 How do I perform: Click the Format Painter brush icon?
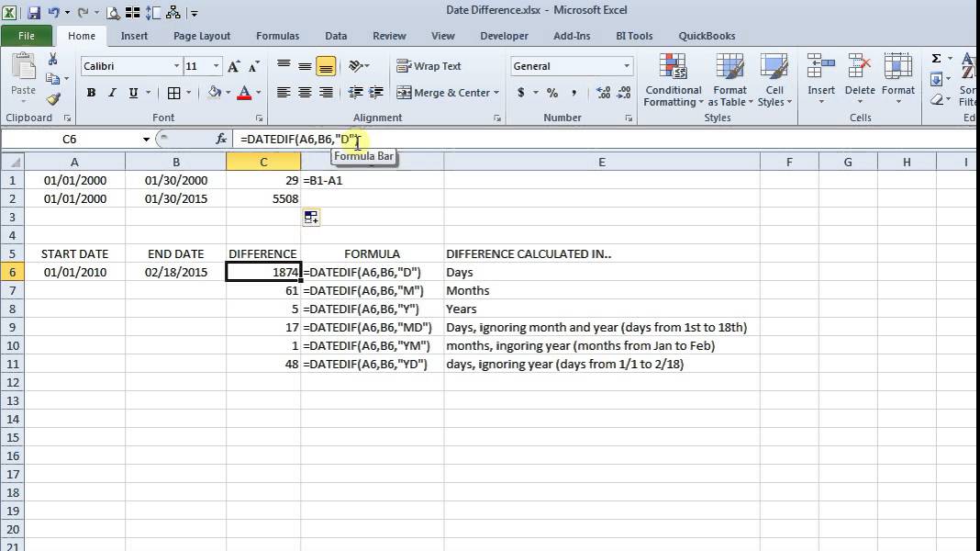[x=53, y=99]
